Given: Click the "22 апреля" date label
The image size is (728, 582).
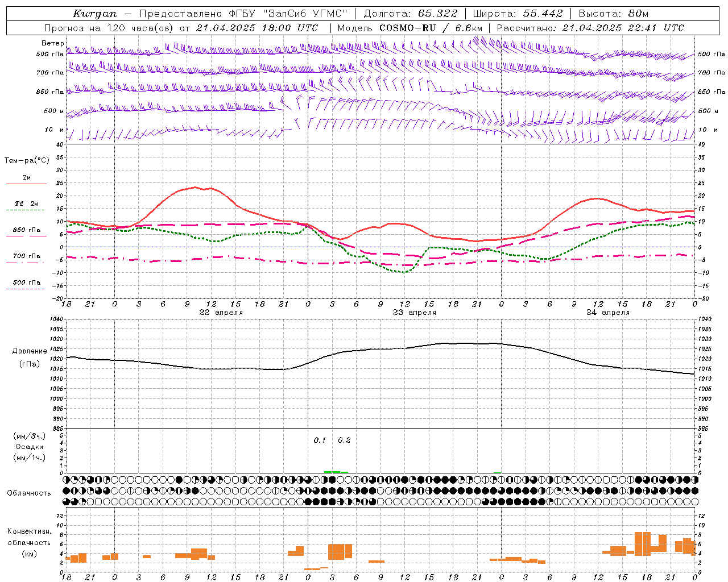Looking at the screenshot, I should click(x=221, y=313).
